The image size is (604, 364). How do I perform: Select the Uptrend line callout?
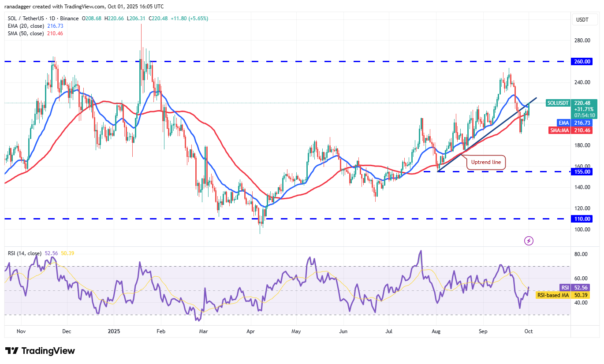coord(486,162)
